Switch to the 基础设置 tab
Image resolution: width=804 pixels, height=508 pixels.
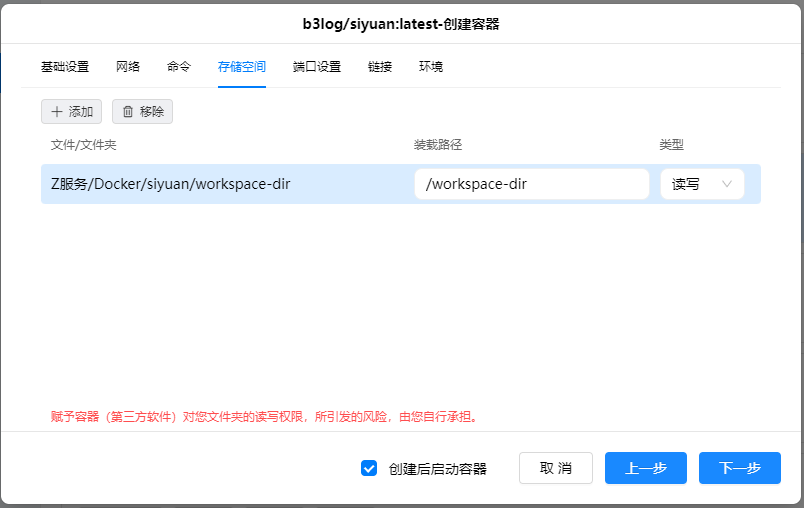(x=65, y=67)
